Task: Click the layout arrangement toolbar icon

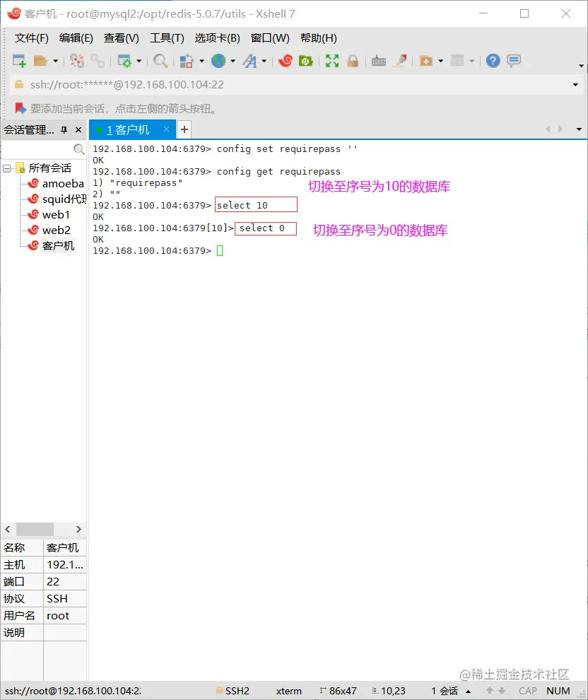Action: [x=457, y=61]
